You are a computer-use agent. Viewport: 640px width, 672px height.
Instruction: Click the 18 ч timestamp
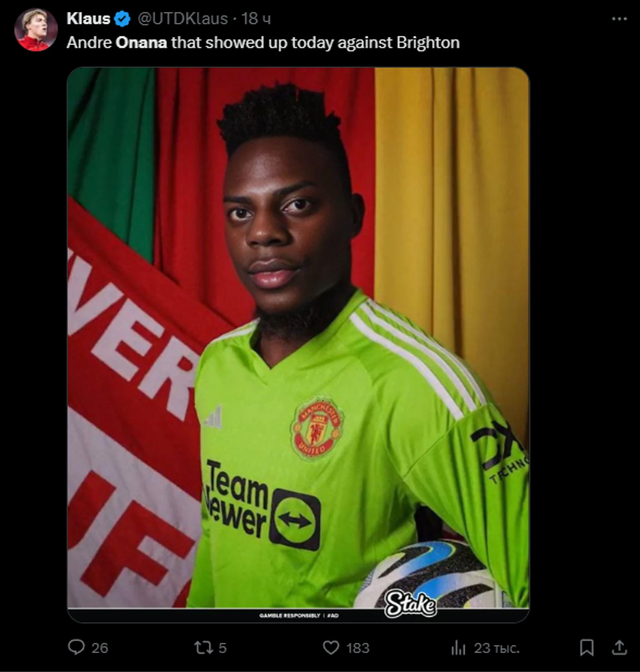[x=256, y=18]
